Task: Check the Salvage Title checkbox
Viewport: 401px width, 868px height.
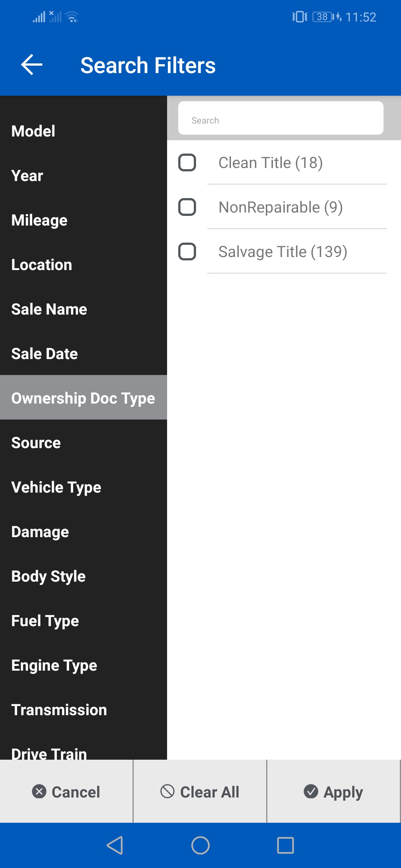Action: click(187, 251)
